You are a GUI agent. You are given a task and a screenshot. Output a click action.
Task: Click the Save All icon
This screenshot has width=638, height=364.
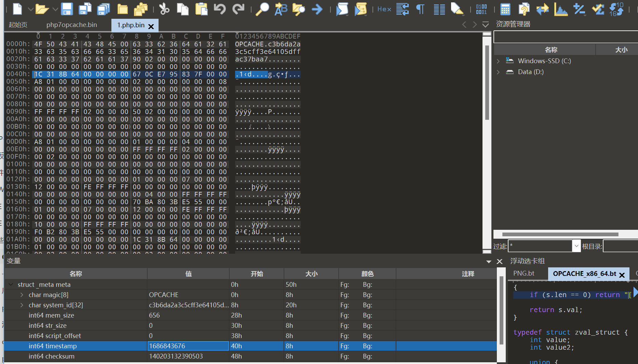click(103, 9)
